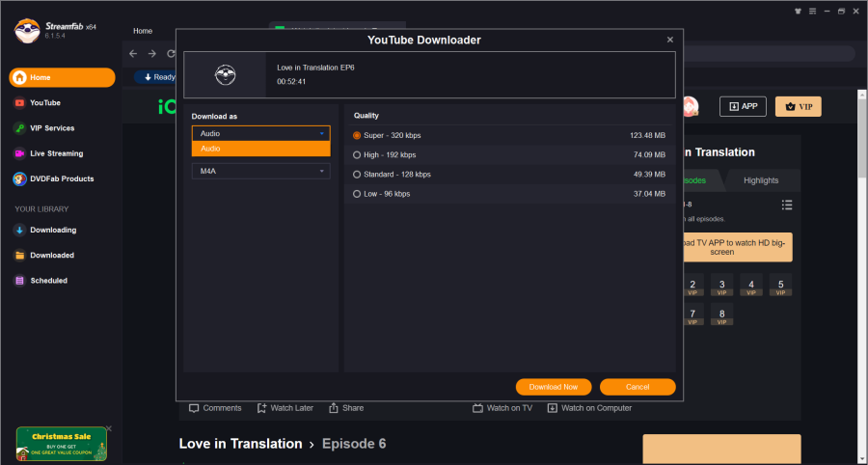This screenshot has width=868, height=465.
Task: Click the 49.39 MB size value
Action: pyautogui.click(x=649, y=175)
